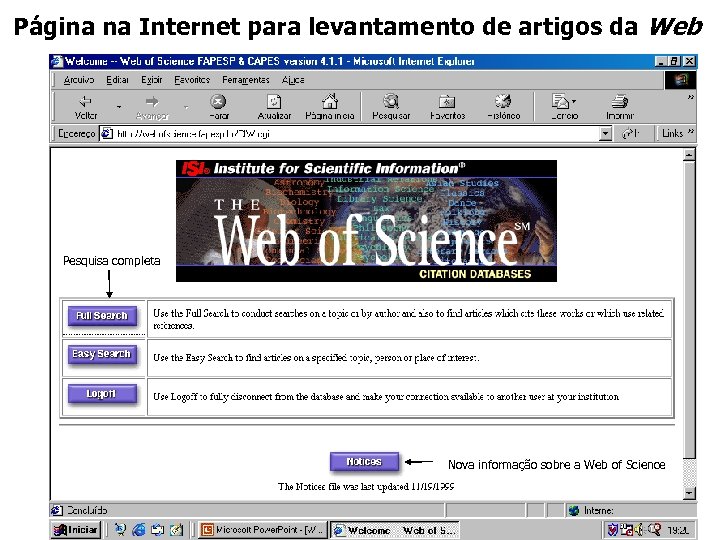Image resolution: width=720 pixels, height=540 pixels.
Task: Click the Full Search description text
Action: tap(408, 319)
